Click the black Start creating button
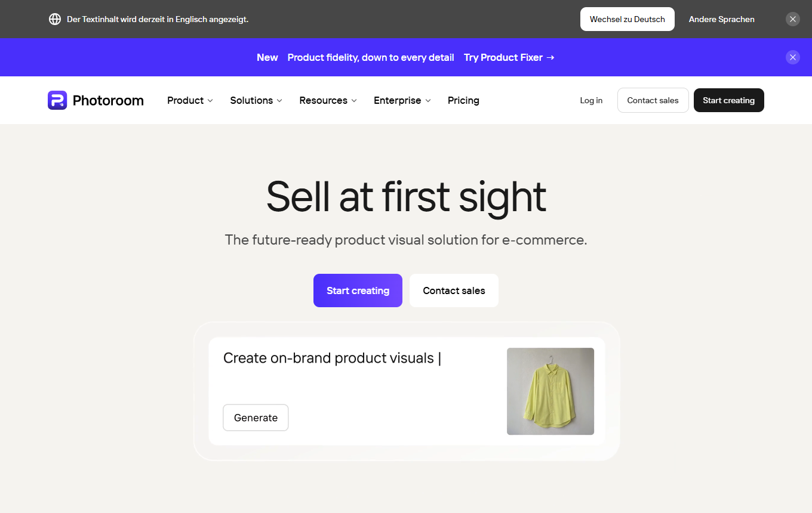 click(x=728, y=100)
